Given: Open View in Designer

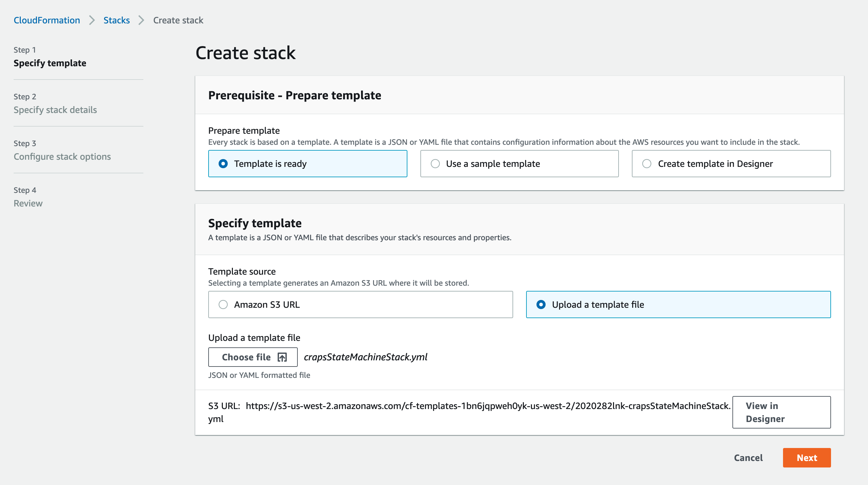Looking at the screenshot, I should (781, 412).
